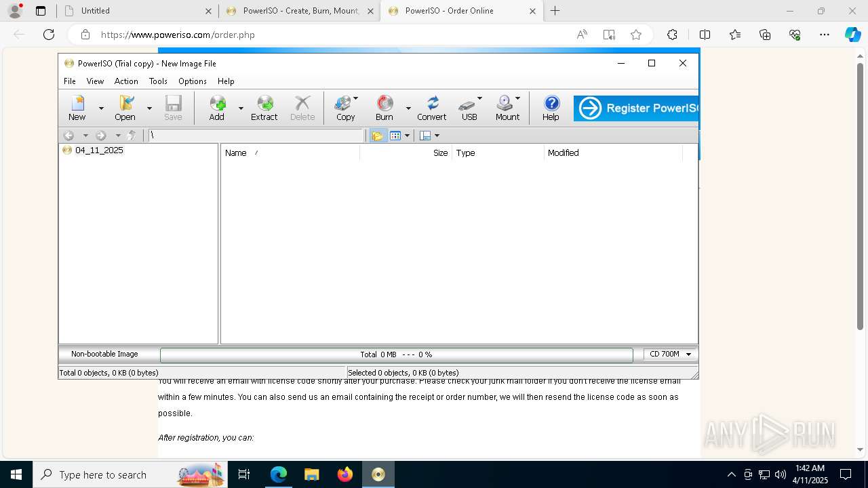Sort by the Modified column header
Viewport: 868px width, 488px height.
pyautogui.click(x=613, y=153)
